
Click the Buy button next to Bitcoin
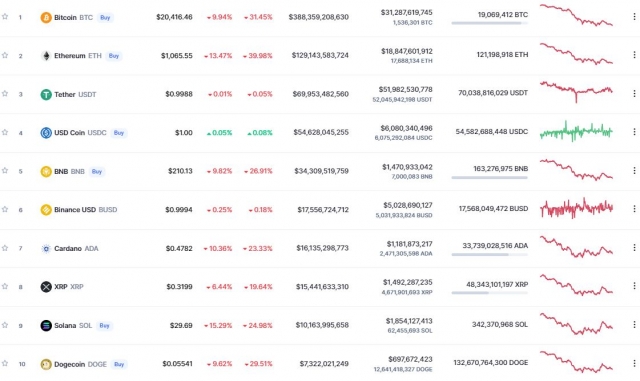point(105,18)
